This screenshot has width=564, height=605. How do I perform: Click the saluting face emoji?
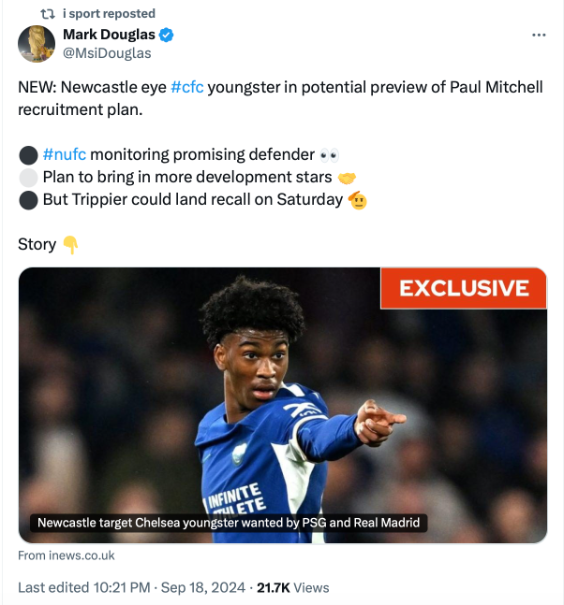(x=357, y=200)
